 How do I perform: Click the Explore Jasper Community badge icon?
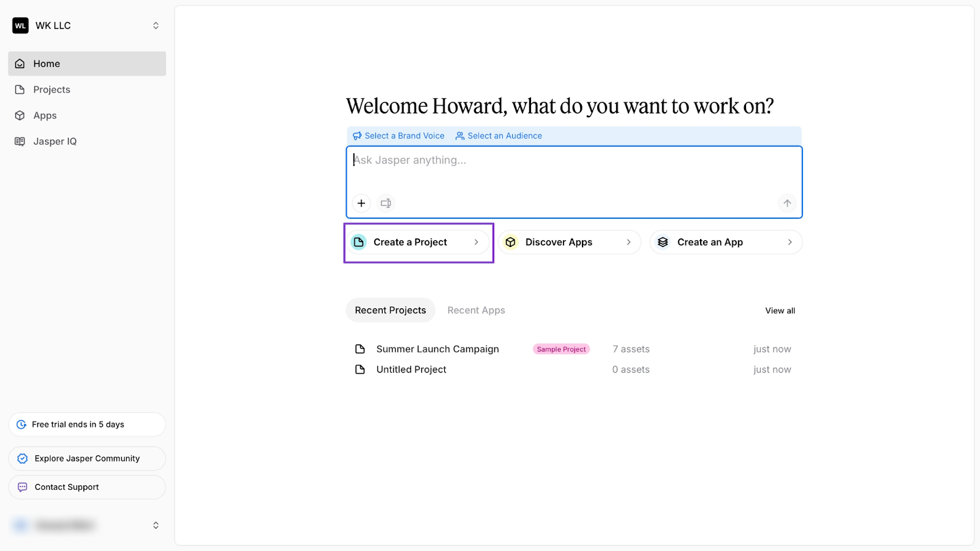tap(23, 459)
